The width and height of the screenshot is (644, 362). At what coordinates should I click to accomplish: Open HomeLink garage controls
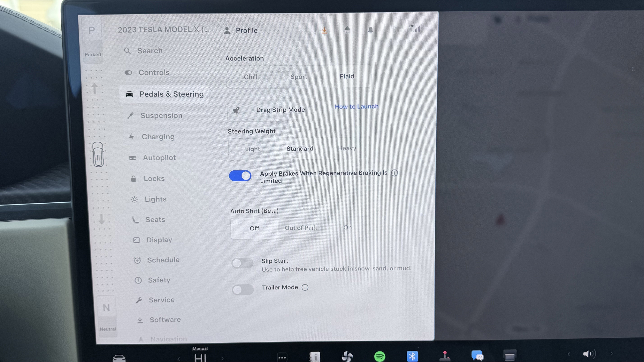click(347, 30)
